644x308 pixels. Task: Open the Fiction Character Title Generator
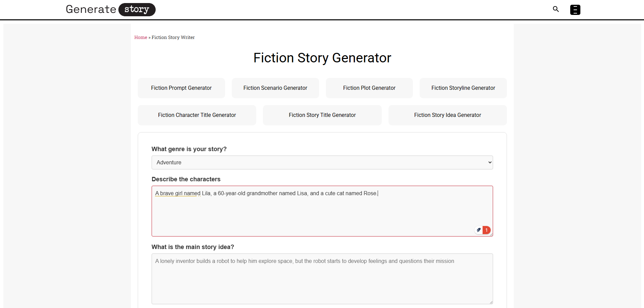coord(197,115)
